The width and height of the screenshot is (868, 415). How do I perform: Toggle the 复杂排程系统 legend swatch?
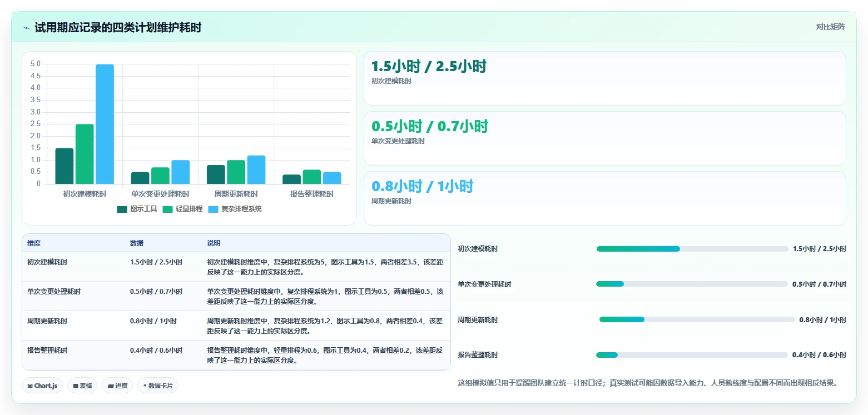(x=213, y=209)
